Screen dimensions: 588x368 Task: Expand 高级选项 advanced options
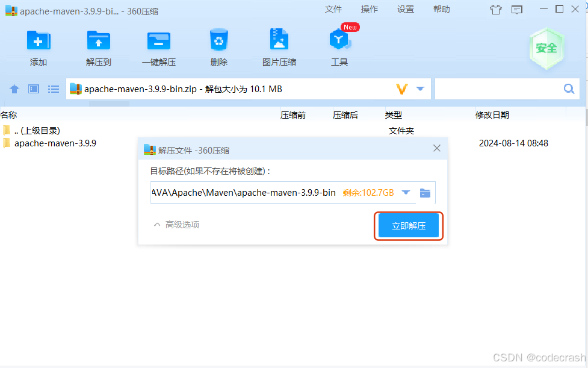[x=176, y=225]
